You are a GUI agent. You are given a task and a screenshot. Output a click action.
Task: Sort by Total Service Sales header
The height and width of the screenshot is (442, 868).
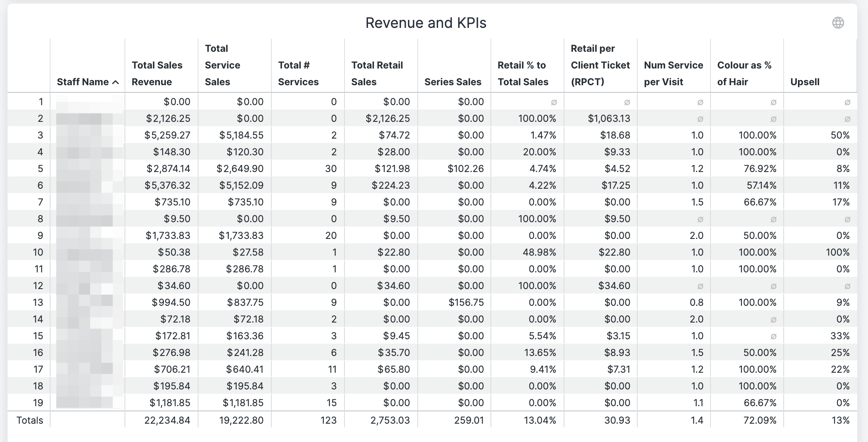[x=222, y=65]
